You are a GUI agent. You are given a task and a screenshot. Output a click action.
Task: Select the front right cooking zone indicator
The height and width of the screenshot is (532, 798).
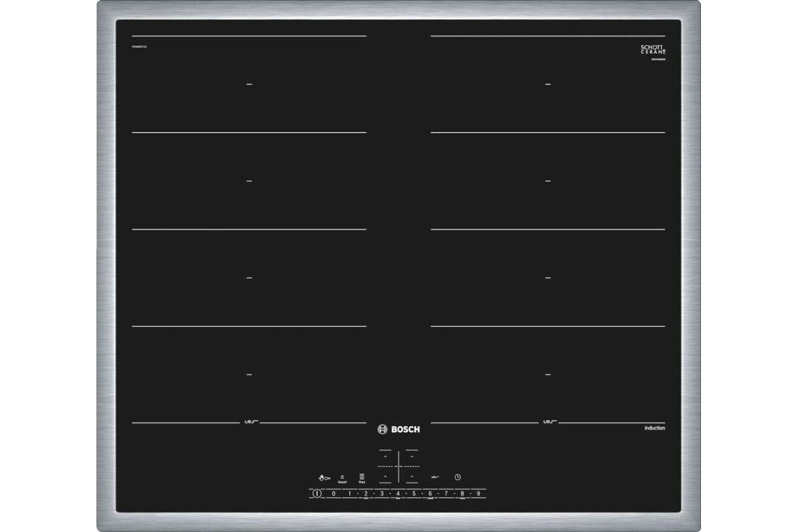point(412,477)
